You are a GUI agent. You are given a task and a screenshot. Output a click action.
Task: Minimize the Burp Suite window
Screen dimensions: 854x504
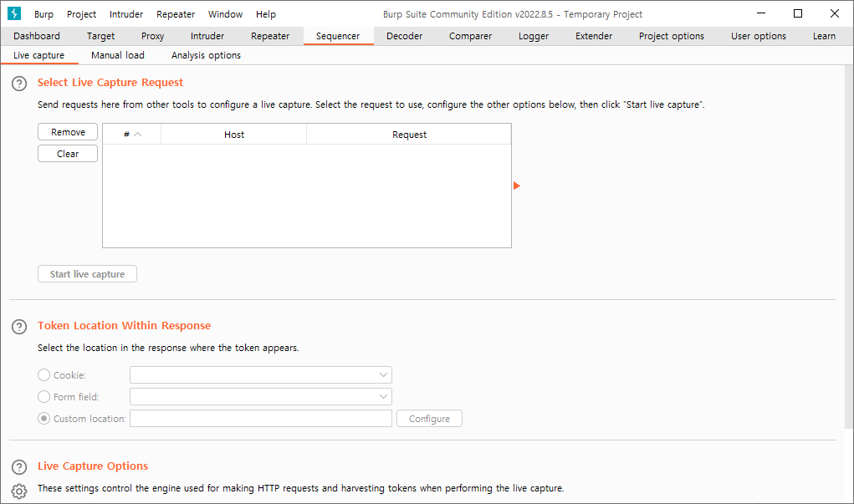pos(761,13)
